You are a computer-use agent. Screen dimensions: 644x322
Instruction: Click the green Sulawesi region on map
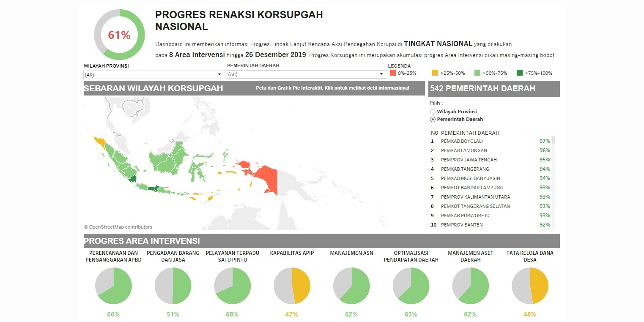point(197,167)
